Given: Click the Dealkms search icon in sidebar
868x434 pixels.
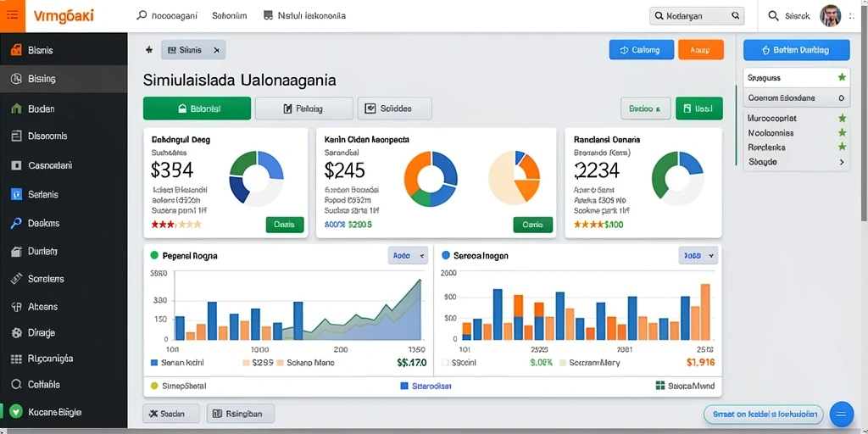Looking at the screenshot, I should coord(17,223).
